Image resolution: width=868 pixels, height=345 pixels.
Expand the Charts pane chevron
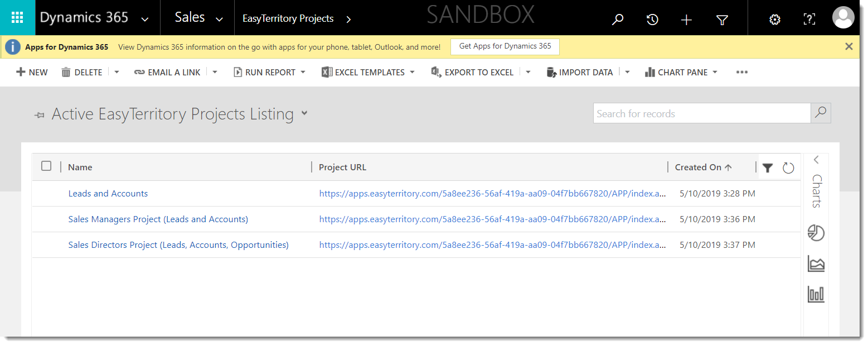coord(816,160)
